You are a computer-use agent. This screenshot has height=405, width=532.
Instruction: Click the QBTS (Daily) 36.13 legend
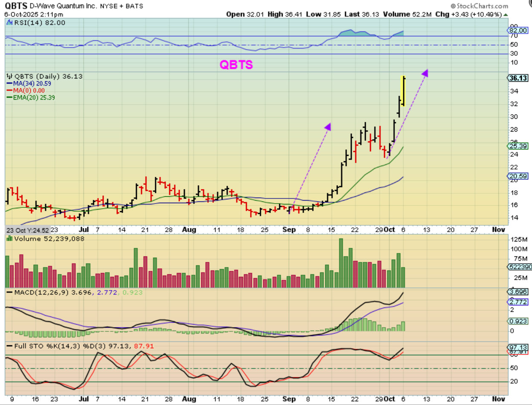point(44,77)
